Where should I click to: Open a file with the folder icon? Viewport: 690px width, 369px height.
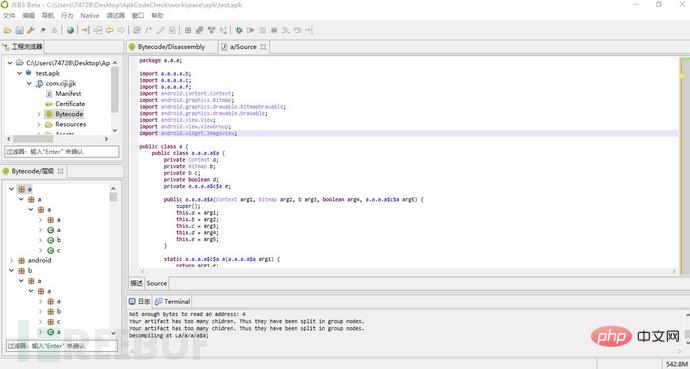(x=7, y=30)
